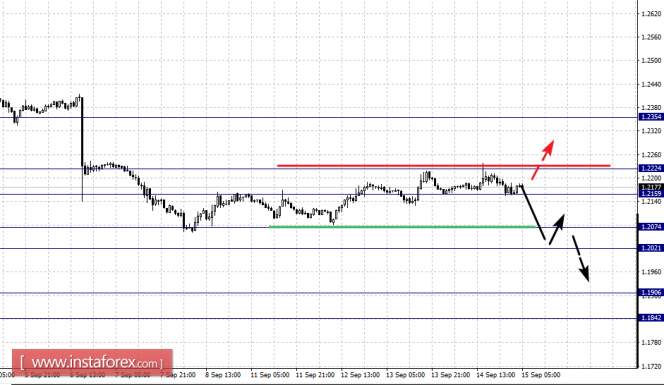Click the 1.2354 price level label
Image resolution: width=664 pixels, height=385 pixels.
pyautogui.click(x=651, y=117)
